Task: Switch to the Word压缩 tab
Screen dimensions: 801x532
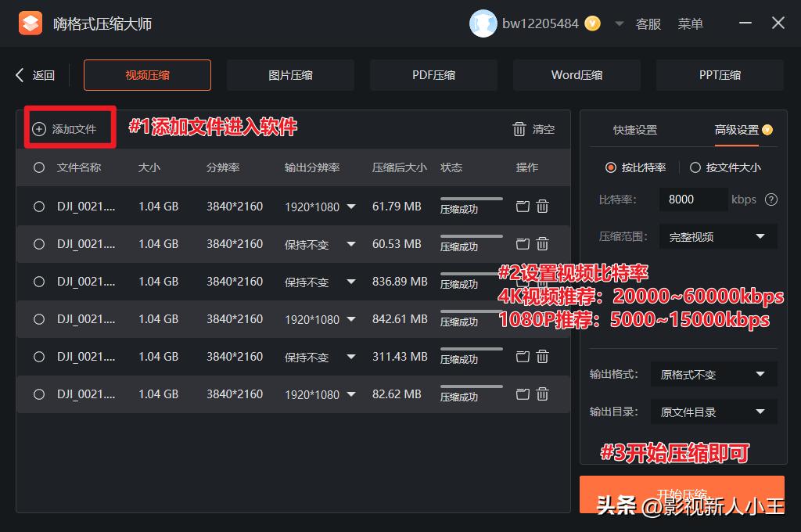Action: tap(577, 75)
